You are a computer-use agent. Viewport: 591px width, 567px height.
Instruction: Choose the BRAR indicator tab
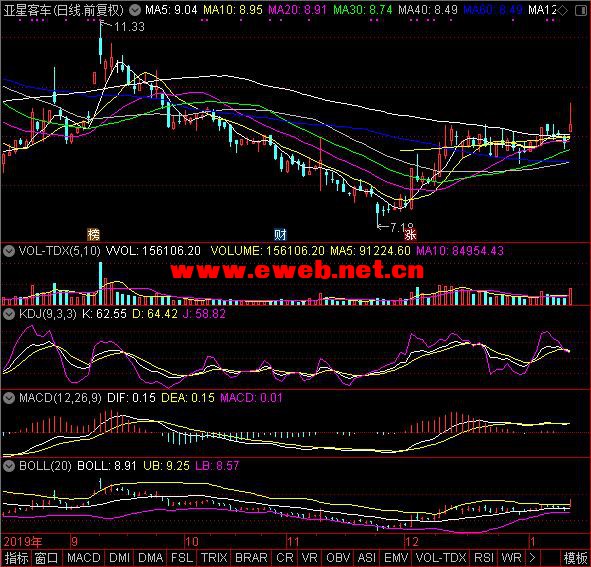coord(251,558)
